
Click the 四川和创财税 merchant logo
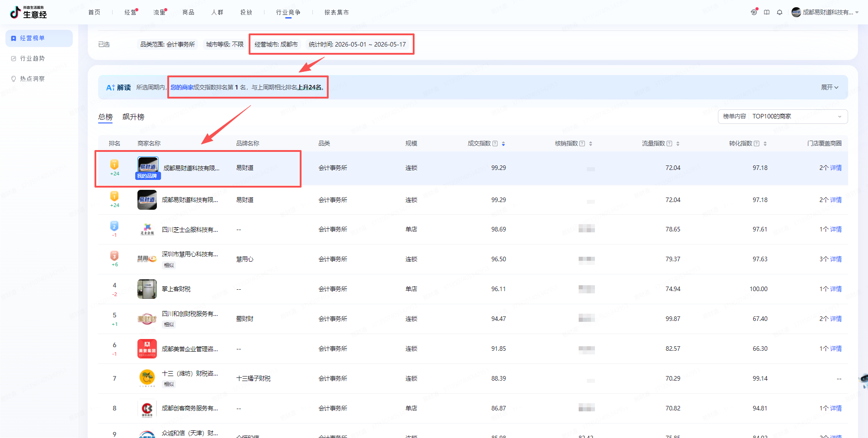147,319
